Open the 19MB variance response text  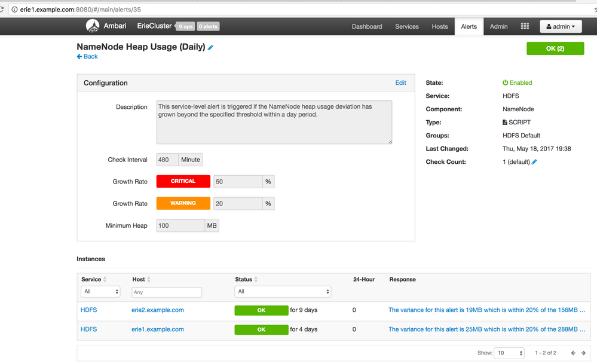point(487,310)
